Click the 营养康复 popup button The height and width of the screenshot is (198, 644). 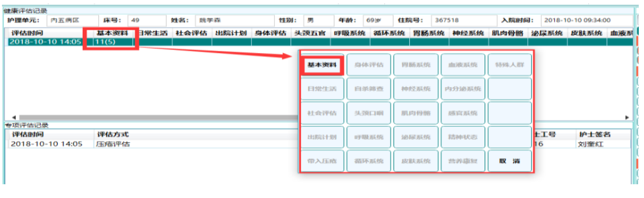pyautogui.click(x=463, y=161)
